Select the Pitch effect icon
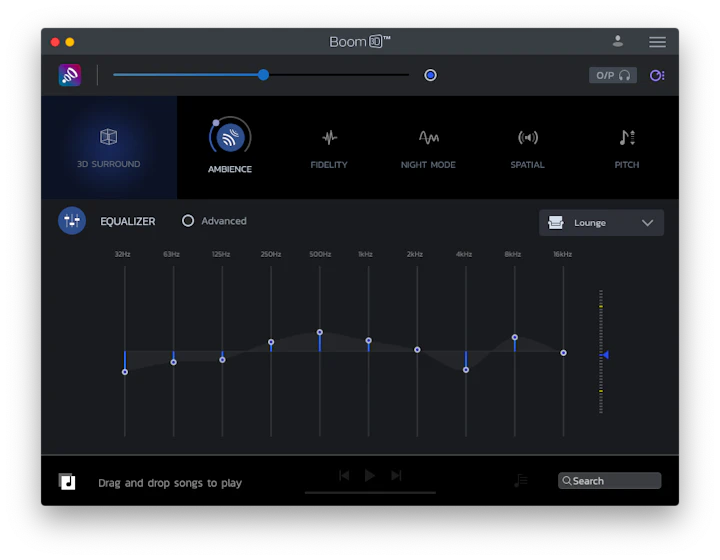 [627, 137]
